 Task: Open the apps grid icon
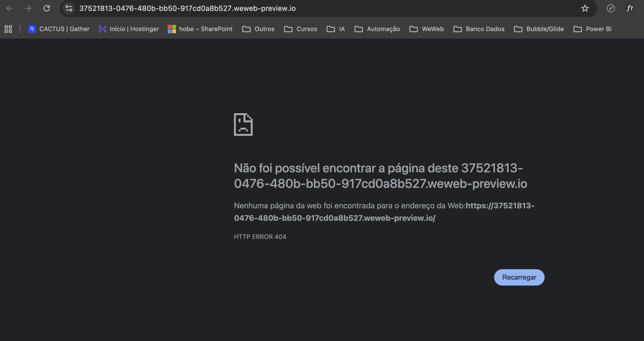coord(8,29)
